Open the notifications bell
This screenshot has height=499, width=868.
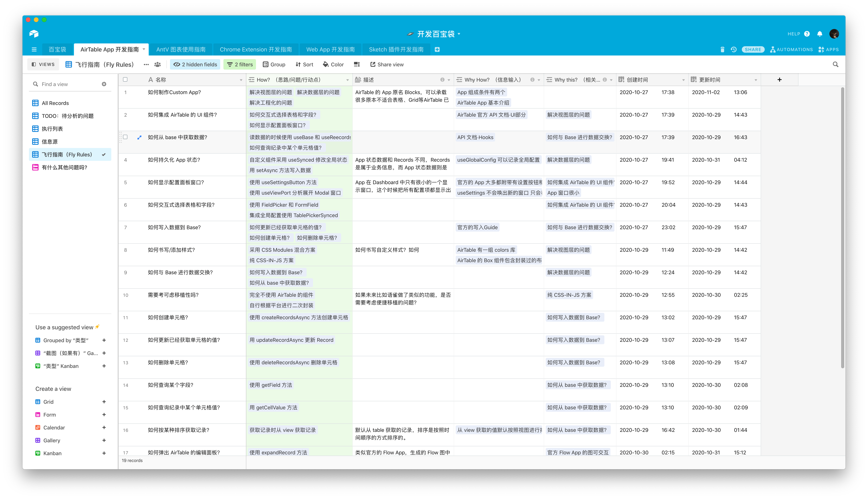pos(819,34)
